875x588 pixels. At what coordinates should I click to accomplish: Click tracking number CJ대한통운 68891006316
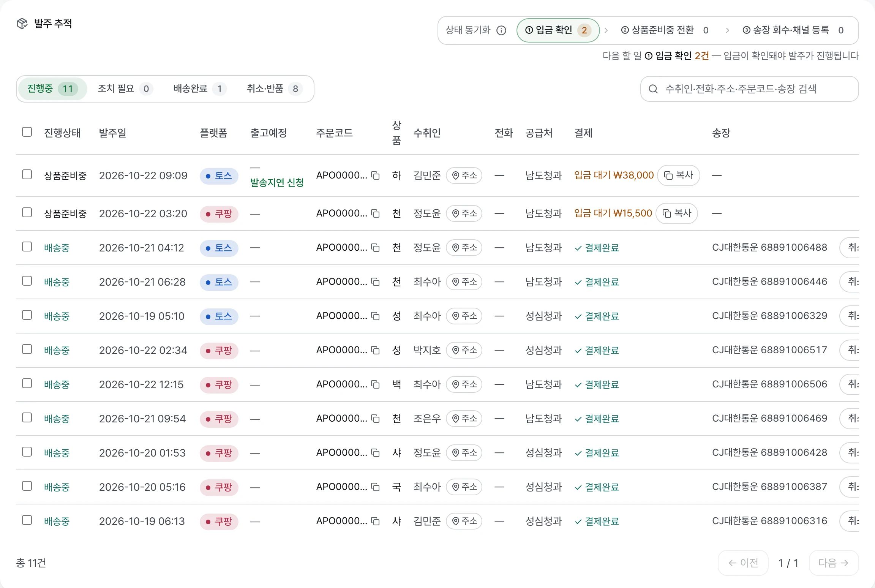click(769, 521)
